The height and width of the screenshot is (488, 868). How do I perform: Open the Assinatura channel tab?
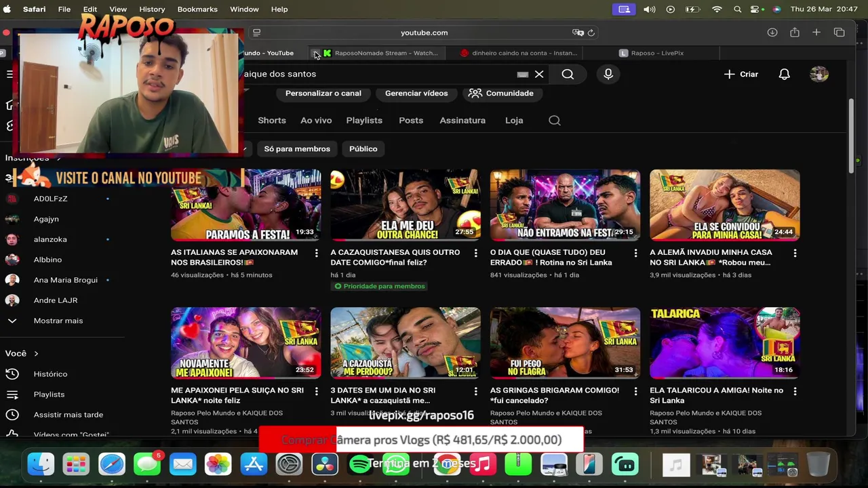pyautogui.click(x=462, y=120)
